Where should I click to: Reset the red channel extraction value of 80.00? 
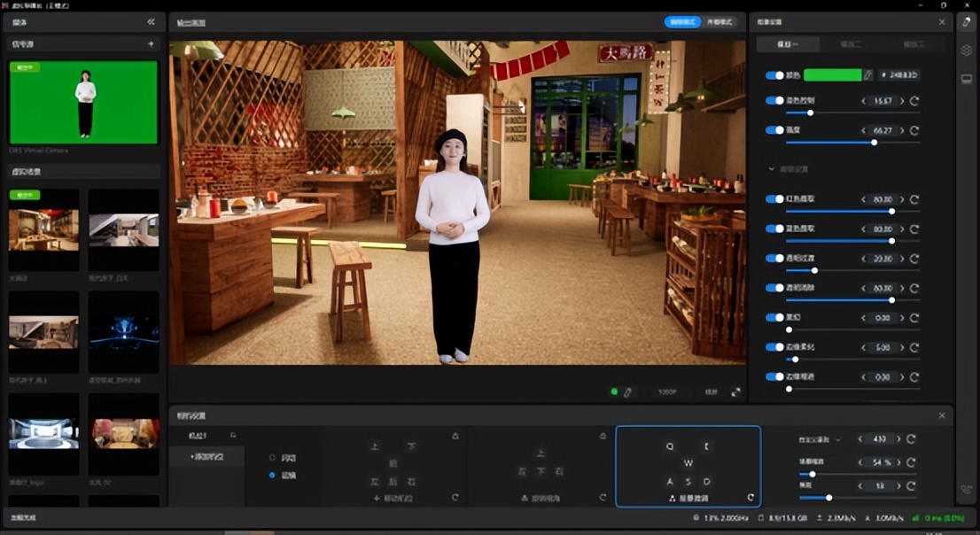pyautogui.click(x=914, y=199)
